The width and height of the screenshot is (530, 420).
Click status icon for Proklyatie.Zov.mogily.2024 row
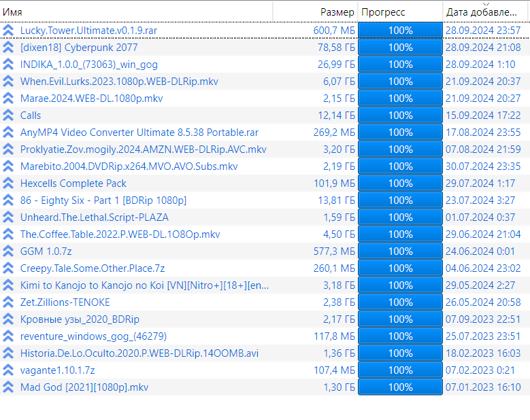[x=8, y=150]
